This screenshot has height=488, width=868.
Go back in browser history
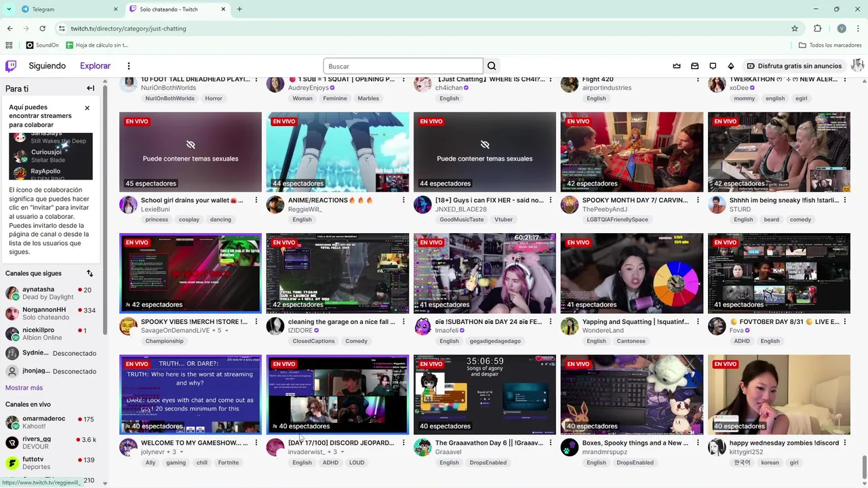9,28
